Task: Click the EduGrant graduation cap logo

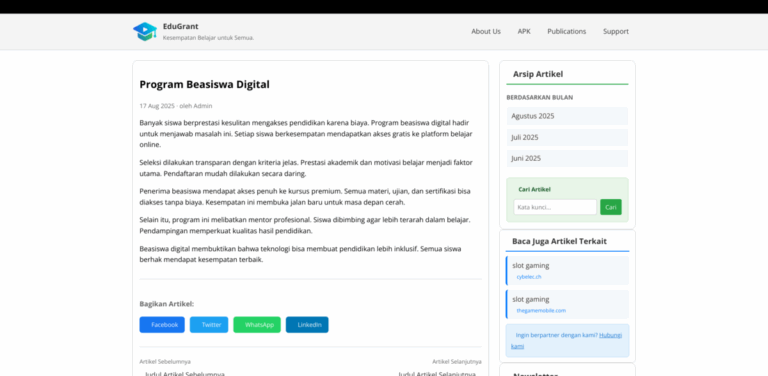Action: pos(144,31)
